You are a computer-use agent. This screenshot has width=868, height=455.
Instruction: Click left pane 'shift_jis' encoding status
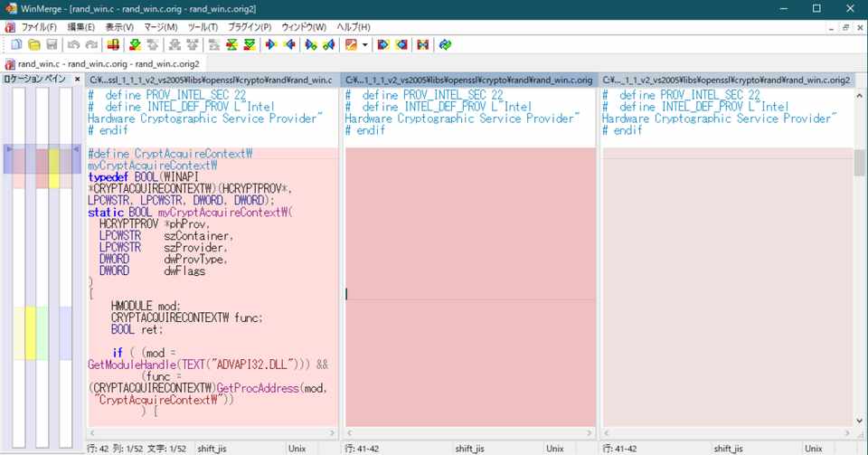(x=212, y=449)
